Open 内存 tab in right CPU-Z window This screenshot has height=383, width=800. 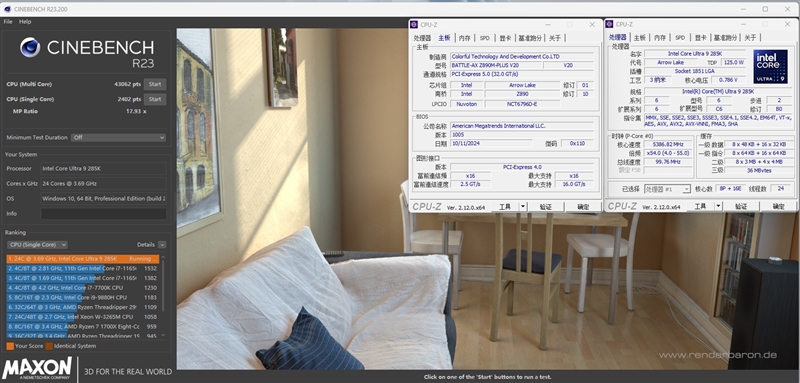660,38
